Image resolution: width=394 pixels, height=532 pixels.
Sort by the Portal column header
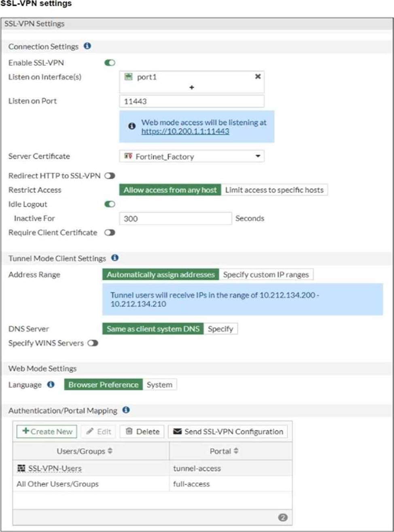click(224, 451)
